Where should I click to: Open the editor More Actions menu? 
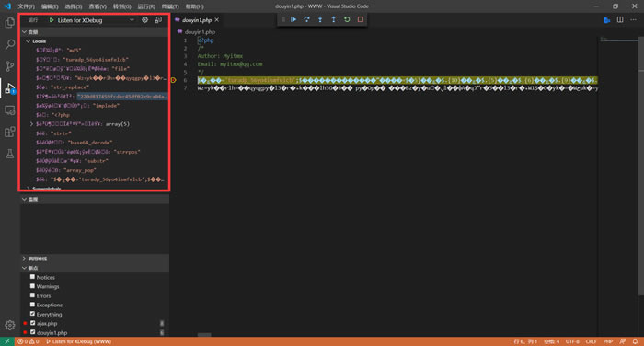[633, 19]
